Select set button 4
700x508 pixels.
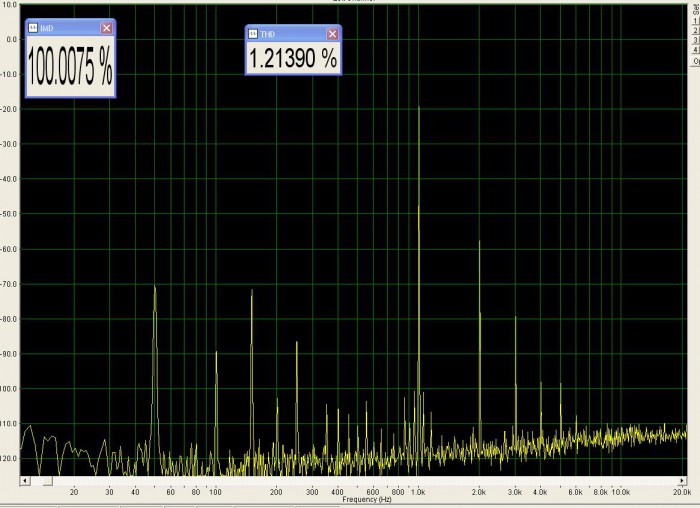click(696, 50)
